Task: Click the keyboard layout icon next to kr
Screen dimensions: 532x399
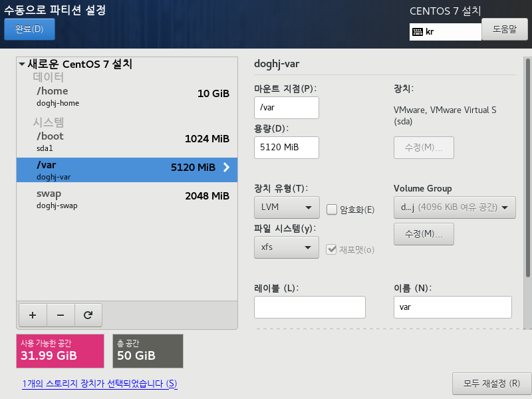Action: 418,32
